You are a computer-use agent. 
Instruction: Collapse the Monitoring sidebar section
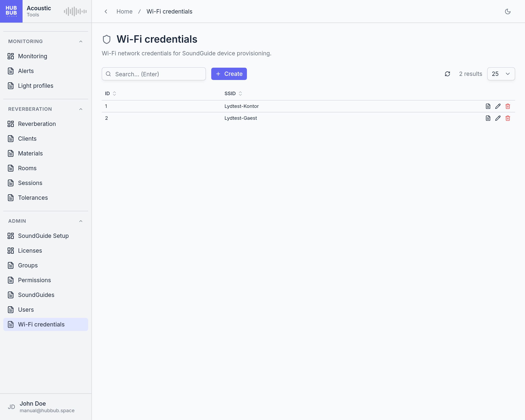pyautogui.click(x=81, y=41)
